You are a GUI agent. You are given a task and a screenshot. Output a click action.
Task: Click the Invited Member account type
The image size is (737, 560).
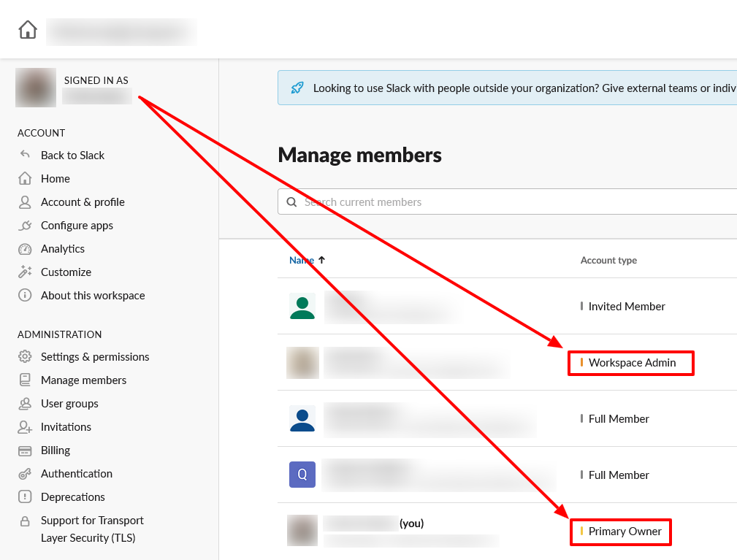click(x=627, y=307)
